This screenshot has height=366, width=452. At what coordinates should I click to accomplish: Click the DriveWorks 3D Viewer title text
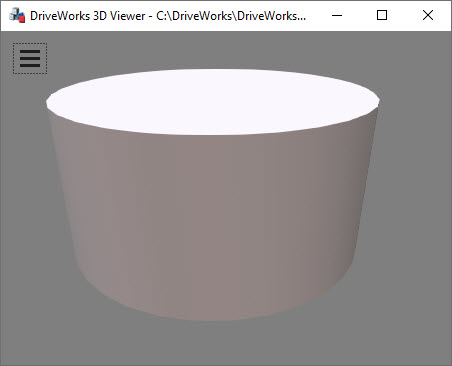[x=168, y=16]
